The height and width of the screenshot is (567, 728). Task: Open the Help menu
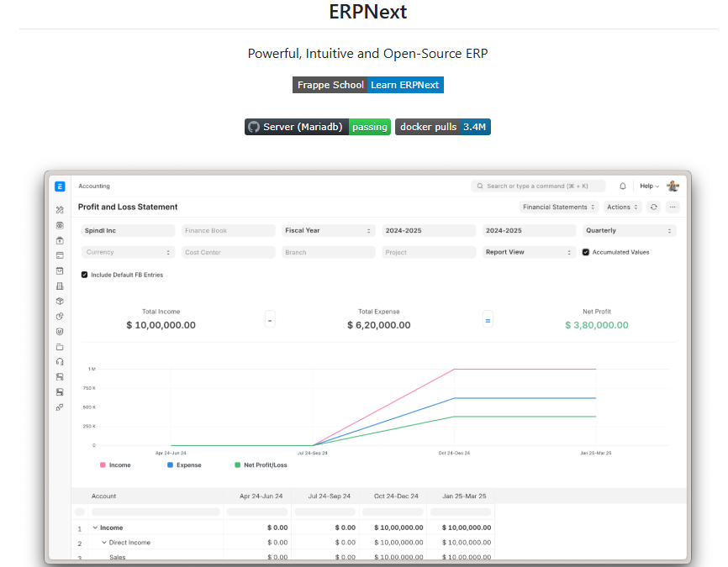pyautogui.click(x=649, y=186)
